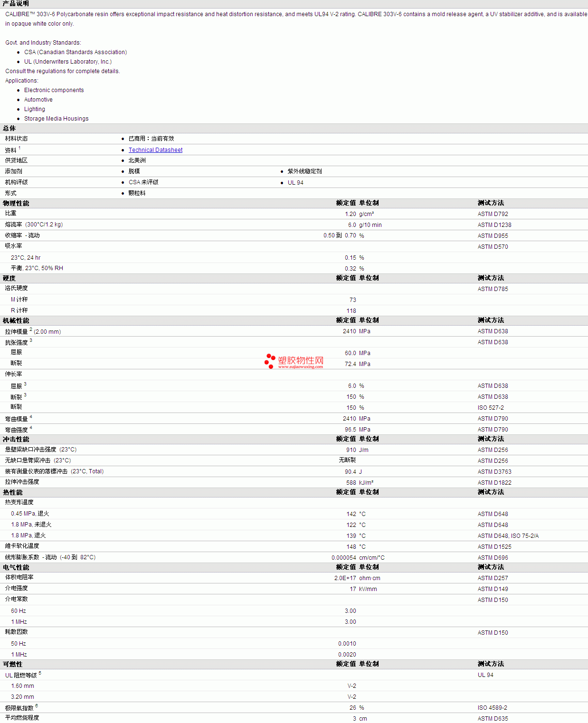
Task: Click the 0.0010 dissipation factor value
Action: [x=347, y=644]
